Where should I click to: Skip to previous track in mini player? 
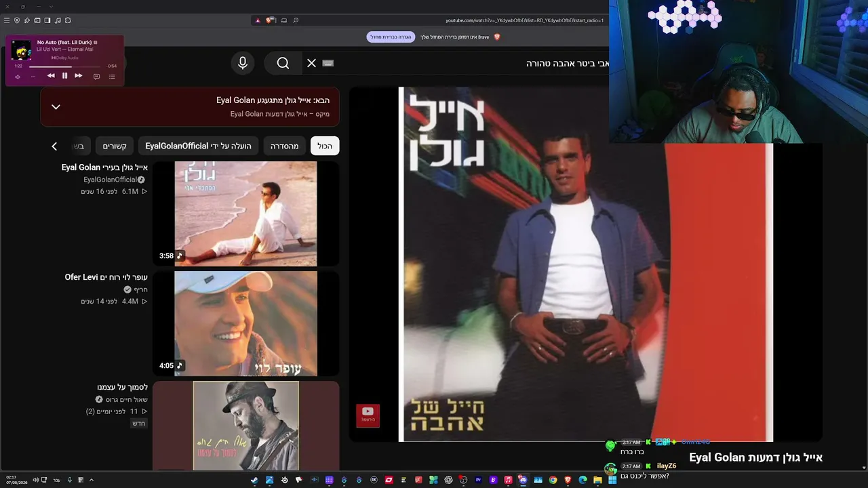[x=51, y=76]
